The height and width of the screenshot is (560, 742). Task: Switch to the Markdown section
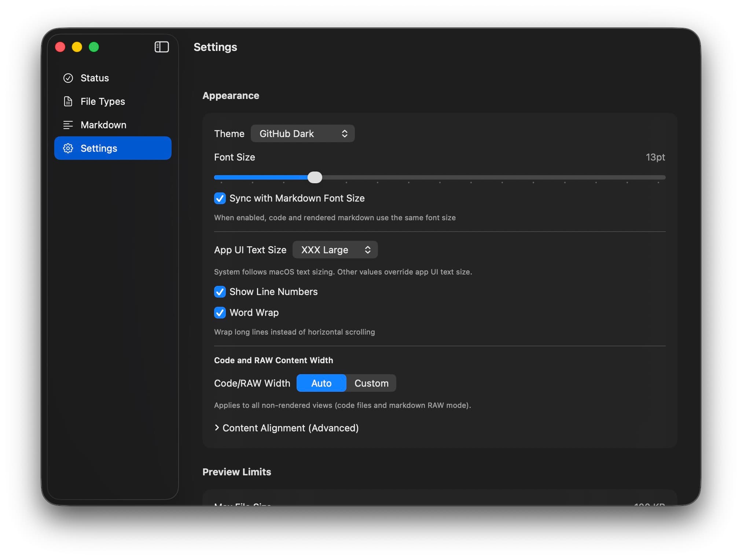[x=103, y=125]
